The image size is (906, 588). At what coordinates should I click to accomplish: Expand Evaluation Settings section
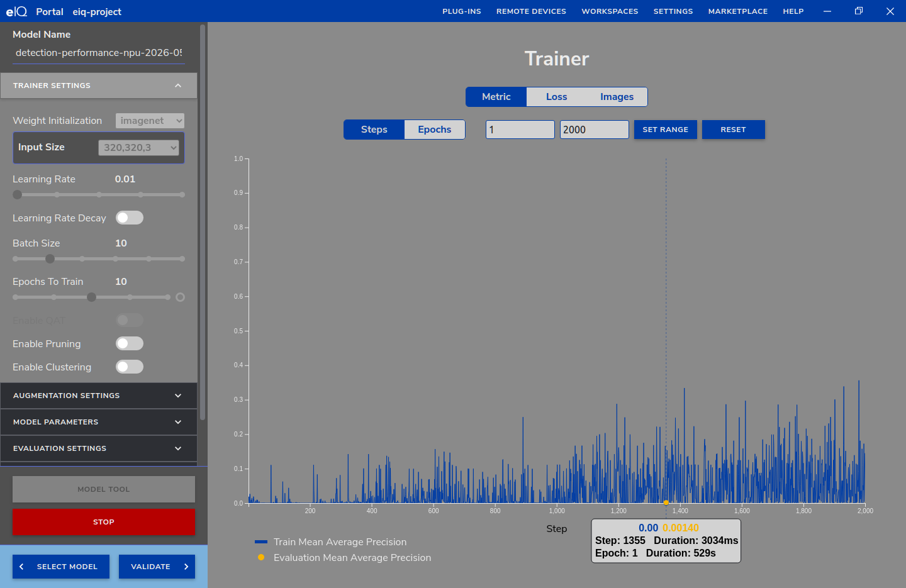(x=99, y=448)
